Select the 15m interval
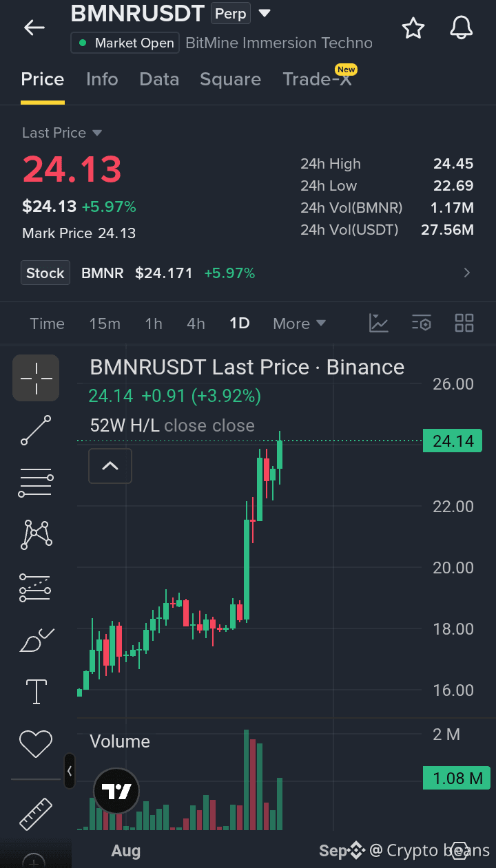Viewport: 496px width, 868px height. click(105, 324)
